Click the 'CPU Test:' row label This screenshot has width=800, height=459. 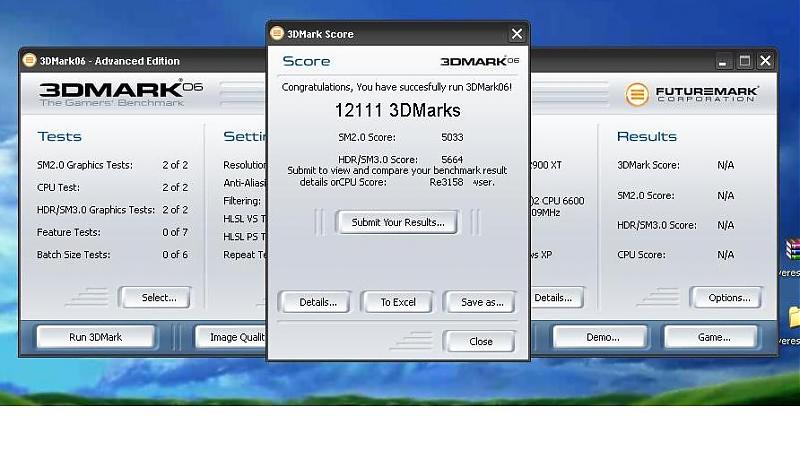pos(58,188)
